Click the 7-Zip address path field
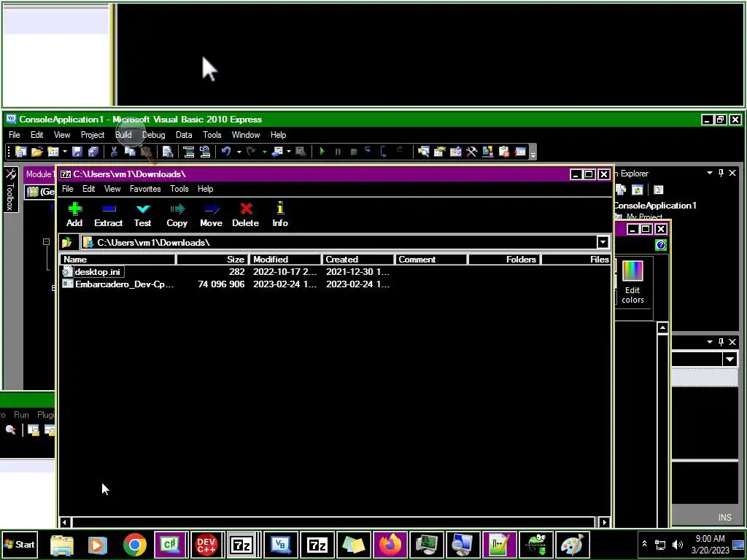This screenshot has width=747, height=560. [x=339, y=242]
